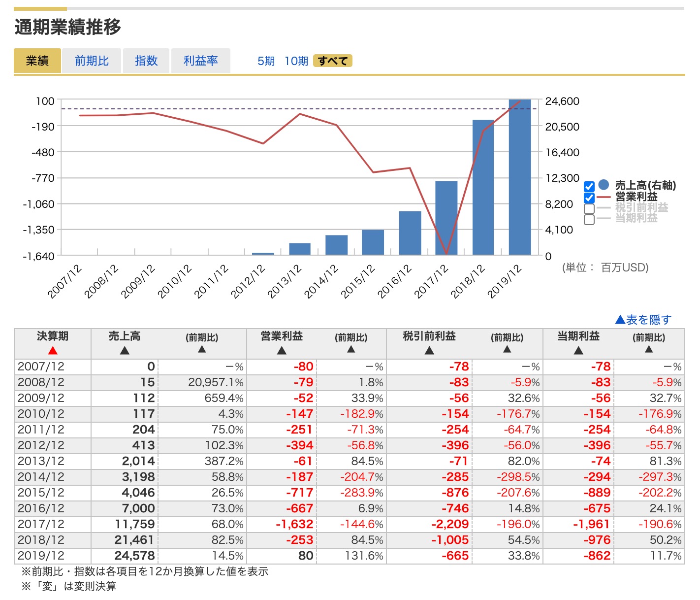This screenshot has height=600, width=700.
Task: Sort by 税引前利益 前期比 triangle
Action: (507, 349)
